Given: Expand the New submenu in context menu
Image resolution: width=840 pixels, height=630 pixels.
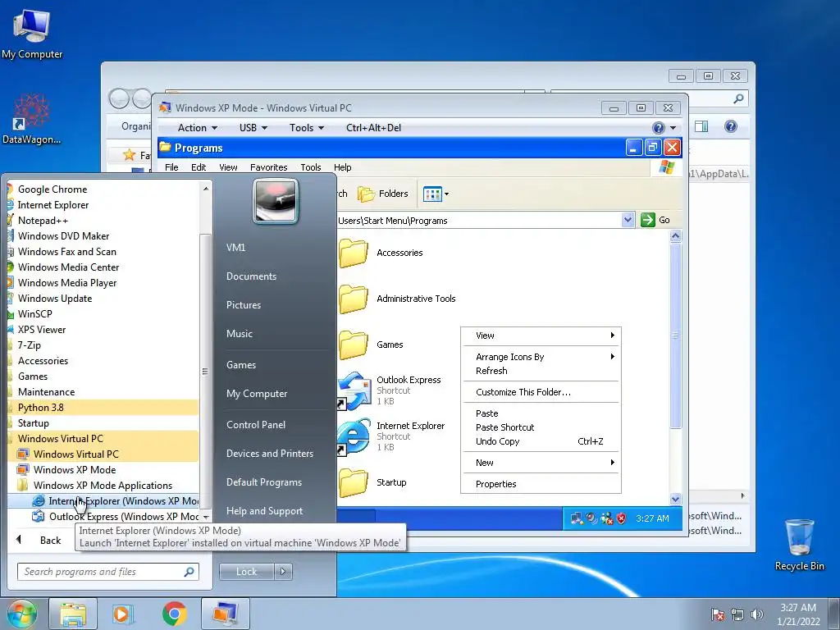Looking at the screenshot, I should click(x=541, y=463).
